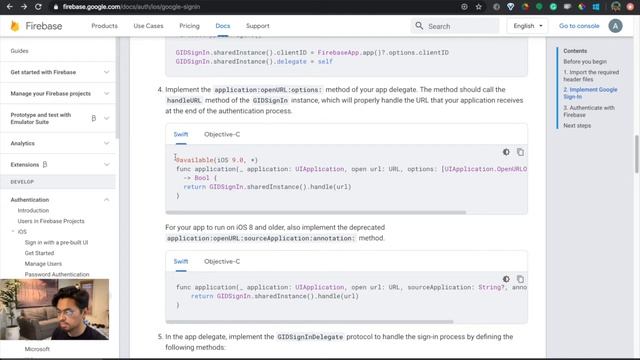This screenshot has width=640, height=360.
Task: Select the Docs nav tab
Action: [x=222, y=26]
